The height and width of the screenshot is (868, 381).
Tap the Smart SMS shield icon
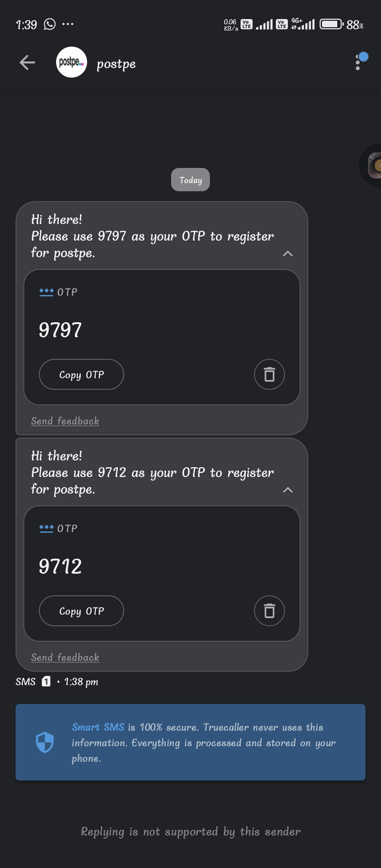tap(45, 742)
